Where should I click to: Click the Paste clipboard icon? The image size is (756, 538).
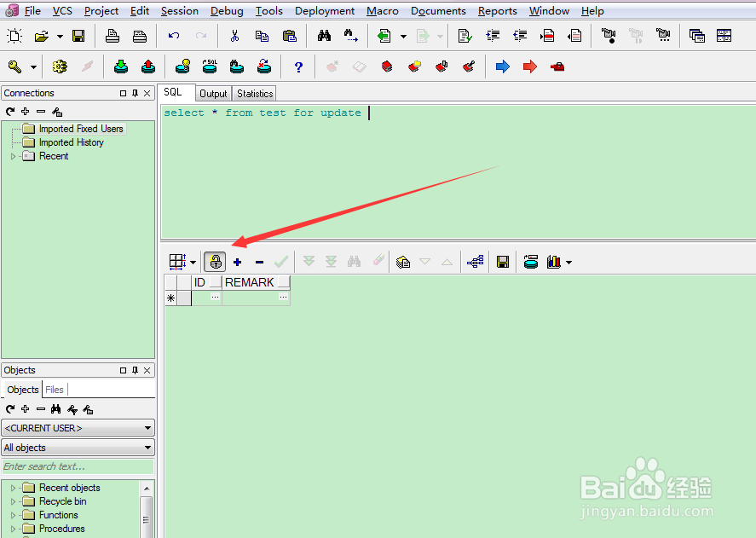(289, 36)
